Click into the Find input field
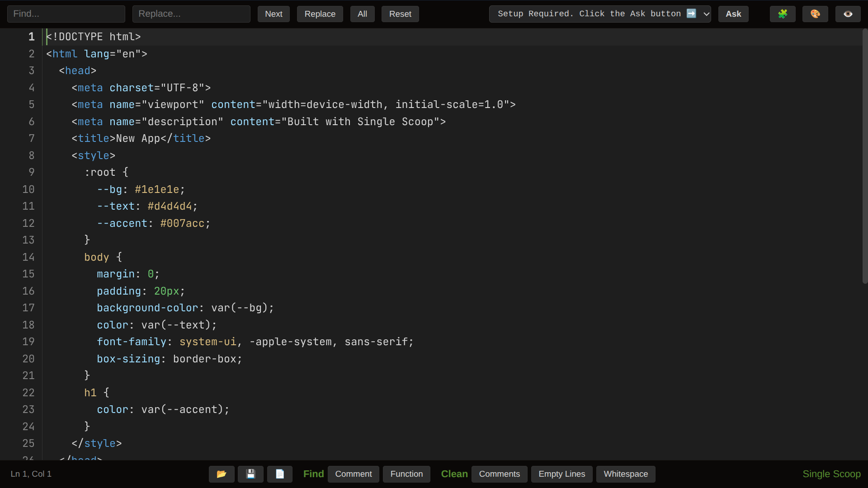Screen dimensions: 868x488 (66, 14)
